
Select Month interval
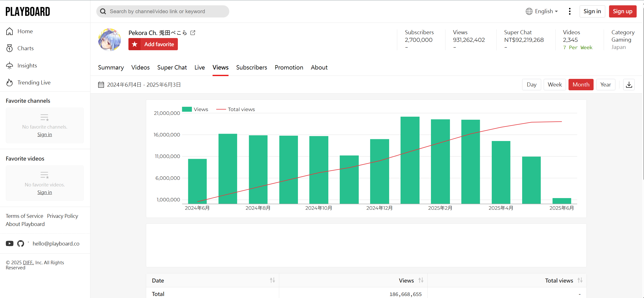pyautogui.click(x=581, y=84)
